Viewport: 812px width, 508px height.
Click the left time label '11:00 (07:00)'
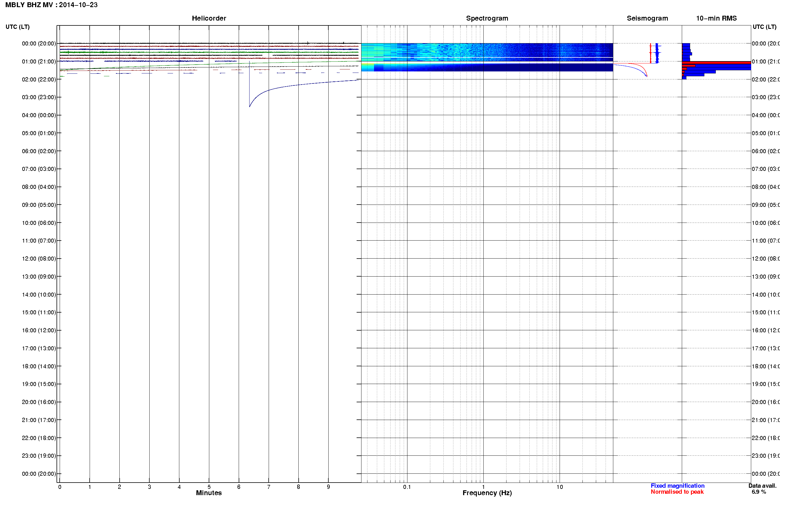pyautogui.click(x=39, y=241)
